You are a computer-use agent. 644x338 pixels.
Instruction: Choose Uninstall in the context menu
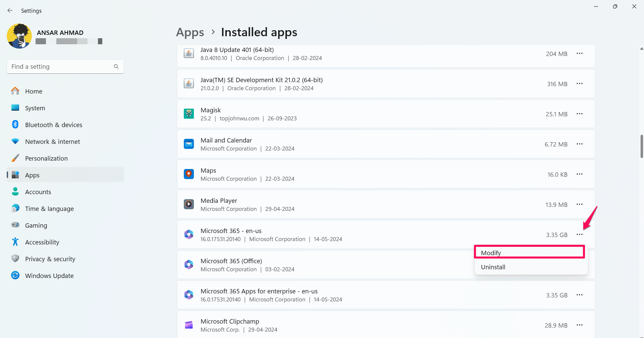point(531,267)
